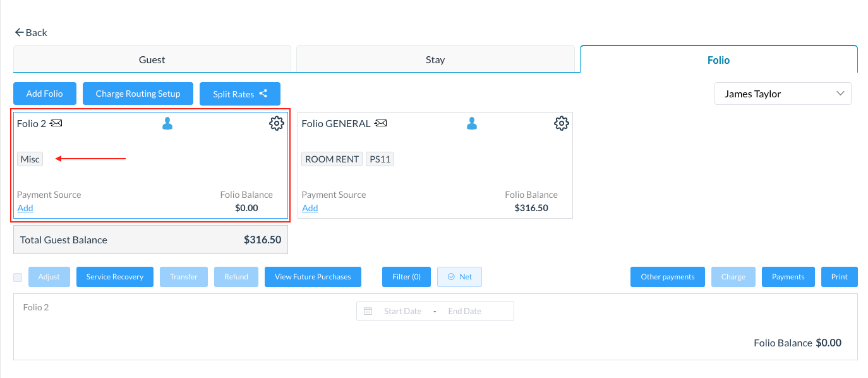Check the checkbox next to Adjust
Screen dimensions: 868x378
[17, 277]
